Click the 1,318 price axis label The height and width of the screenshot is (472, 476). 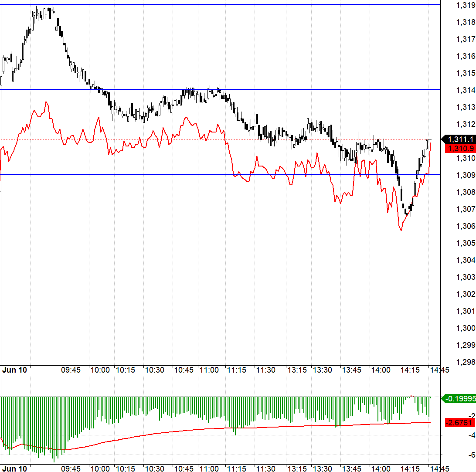466,22
